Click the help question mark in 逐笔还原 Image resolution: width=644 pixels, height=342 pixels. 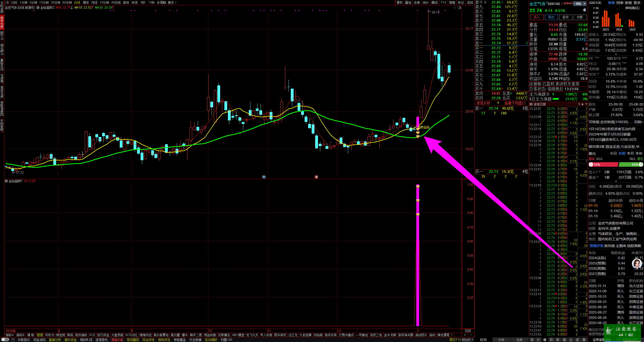tap(586, 104)
